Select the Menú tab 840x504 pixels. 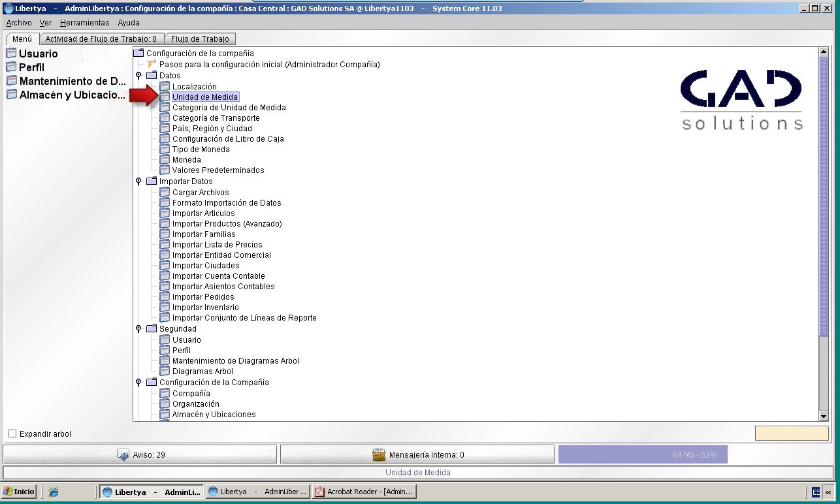(22, 39)
